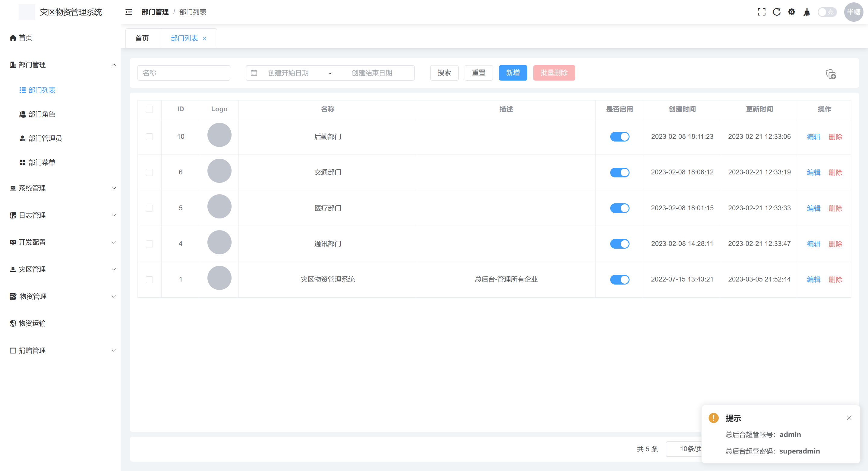Image resolution: width=868 pixels, height=471 pixels.
Task: Click the 医疗部门 logo thumbnail
Action: (219, 206)
